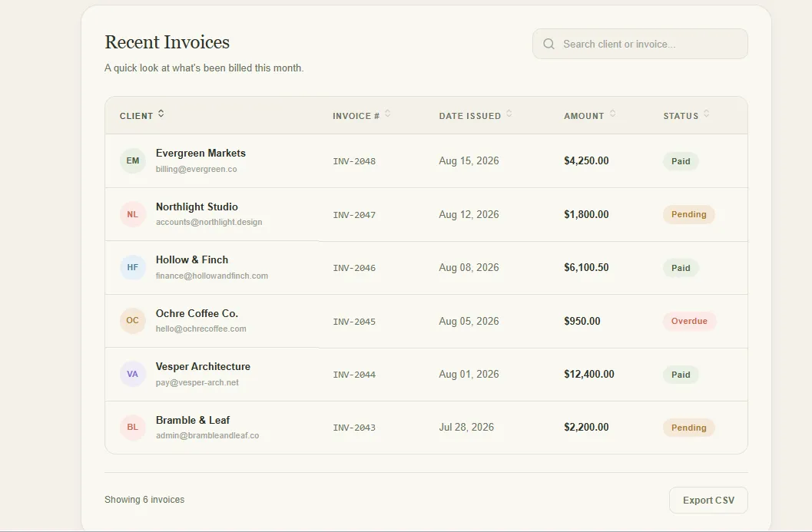Click the amount $950.00
The height and width of the screenshot is (532, 812).
click(x=582, y=321)
